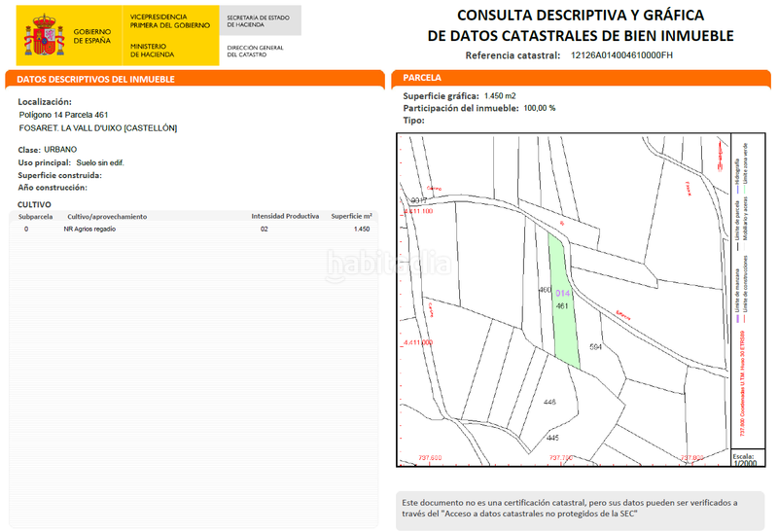The height and width of the screenshot is (532, 778).
Task: Click the Secretaría de Estado de Hacienda box
Action: click(x=258, y=20)
